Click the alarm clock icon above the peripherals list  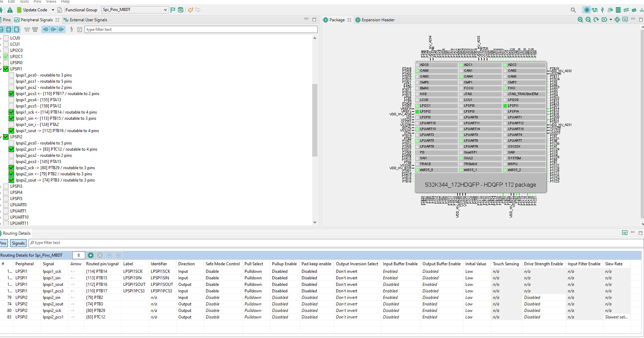(x=79, y=30)
